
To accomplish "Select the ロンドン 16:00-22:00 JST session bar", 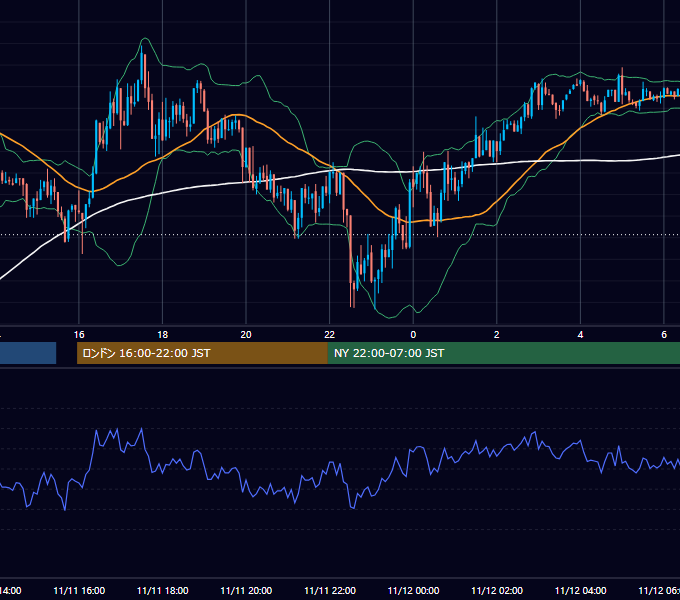I will click(202, 353).
